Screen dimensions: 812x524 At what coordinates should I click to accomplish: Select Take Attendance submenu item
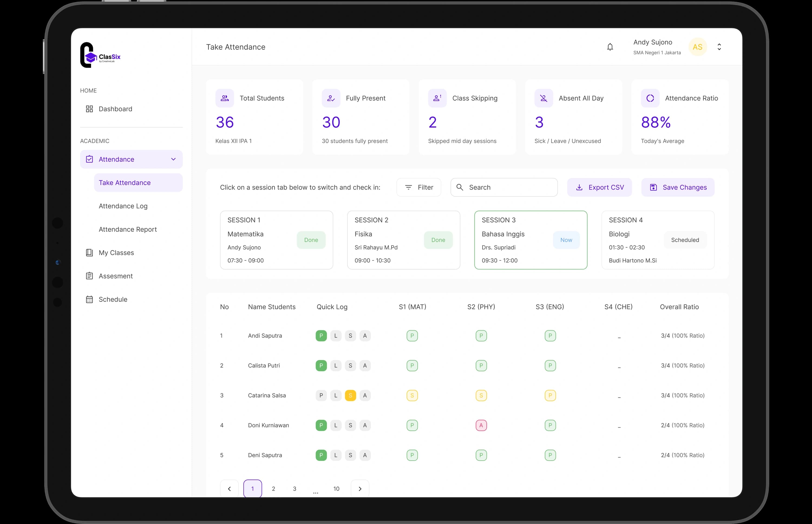(138, 183)
